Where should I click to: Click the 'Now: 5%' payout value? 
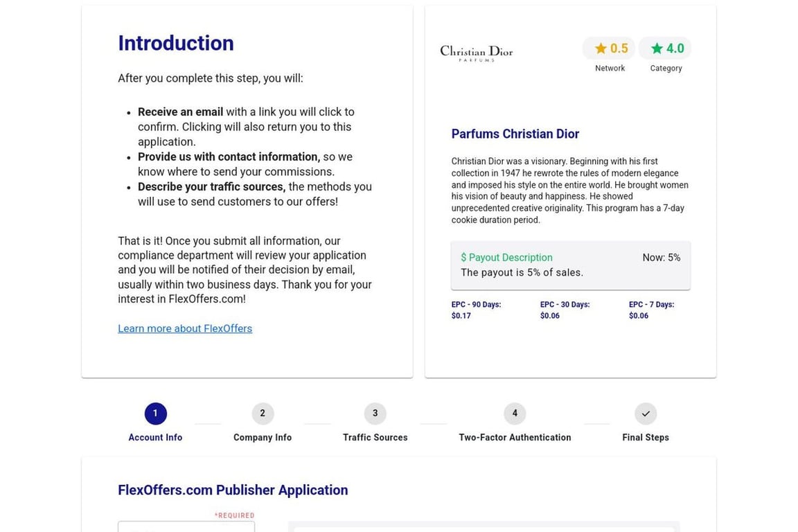tap(661, 258)
